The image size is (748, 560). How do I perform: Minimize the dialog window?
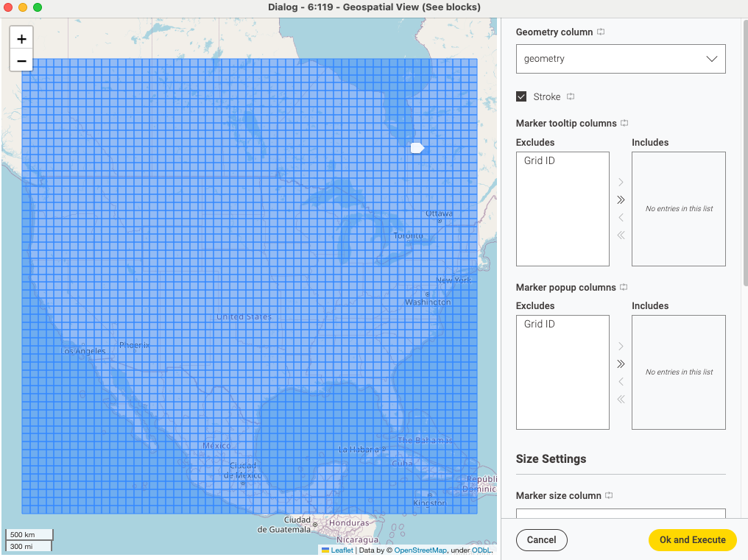(x=23, y=7)
